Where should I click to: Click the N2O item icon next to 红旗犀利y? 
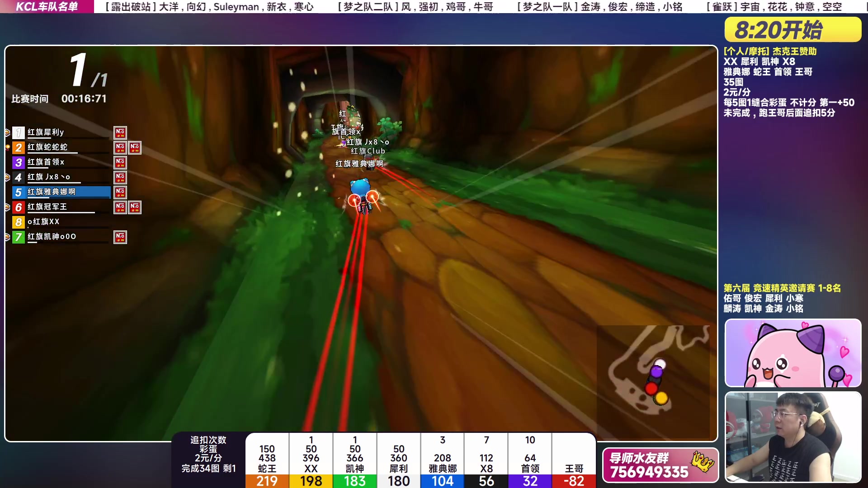pyautogui.click(x=120, y=132)
